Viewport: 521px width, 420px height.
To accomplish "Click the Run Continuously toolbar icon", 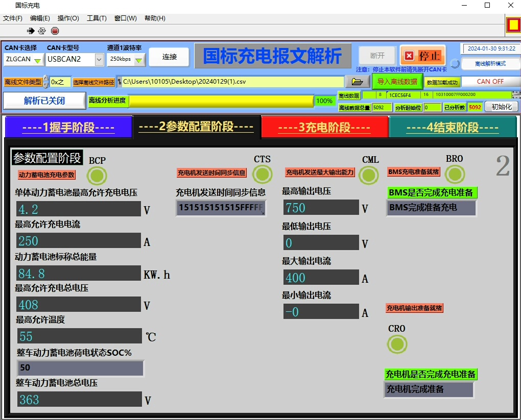I will pyautogui.click(x=42, y=31).
